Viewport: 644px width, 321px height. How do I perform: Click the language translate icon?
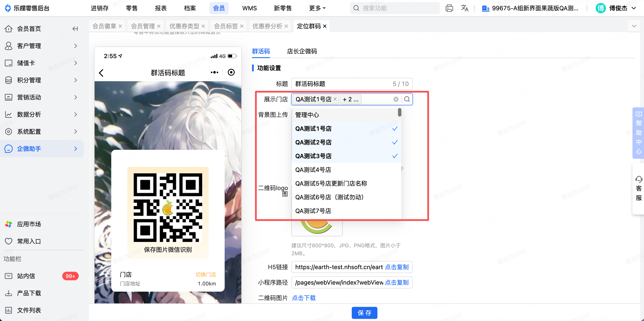(x=464, y=8)
